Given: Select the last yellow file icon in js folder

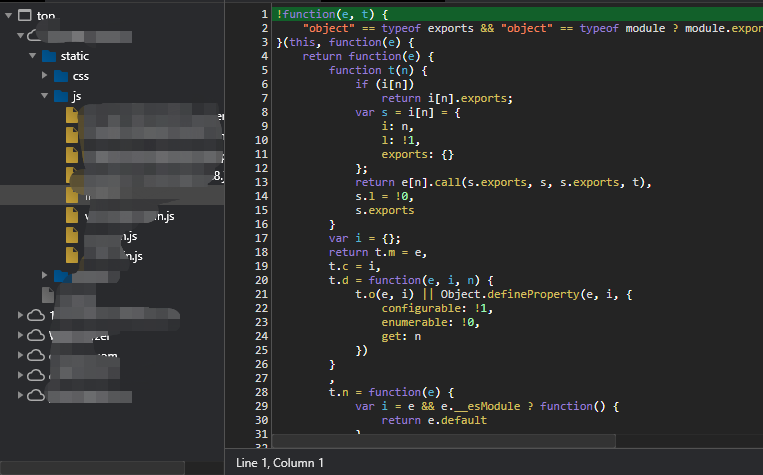Looking at the screenshot, I should (x=72, y=255).
